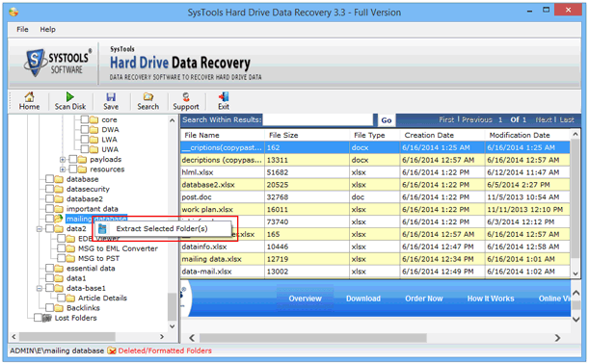This screenshot has height=364, width=589.
Task: Open the Order Now tab
Action: click(x=424, y=299)
